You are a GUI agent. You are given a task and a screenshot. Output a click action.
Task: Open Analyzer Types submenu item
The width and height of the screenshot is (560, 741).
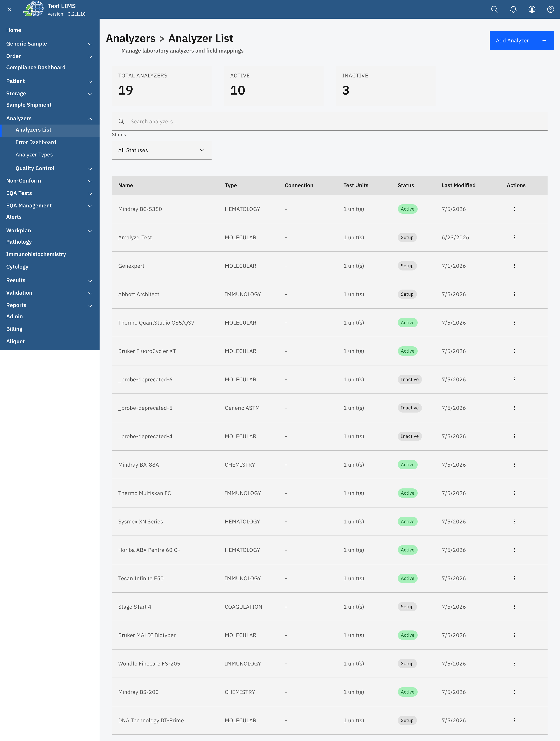click(x=34, y=155)
